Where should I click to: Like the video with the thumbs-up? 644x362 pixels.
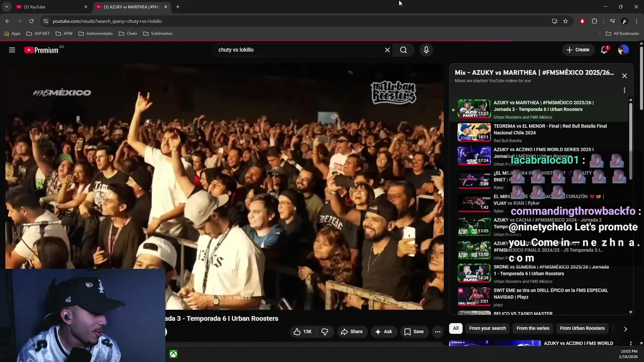click(x=302, y=332)
